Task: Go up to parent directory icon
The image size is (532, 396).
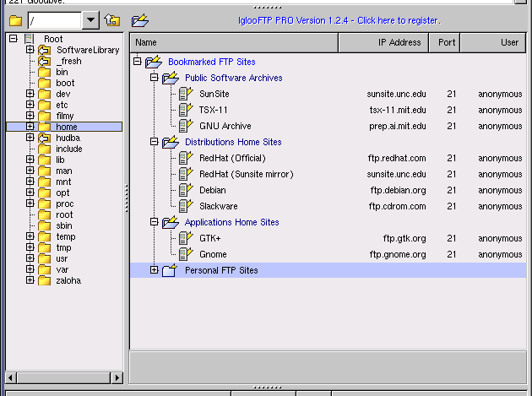Action: click(x=112, y=20)
